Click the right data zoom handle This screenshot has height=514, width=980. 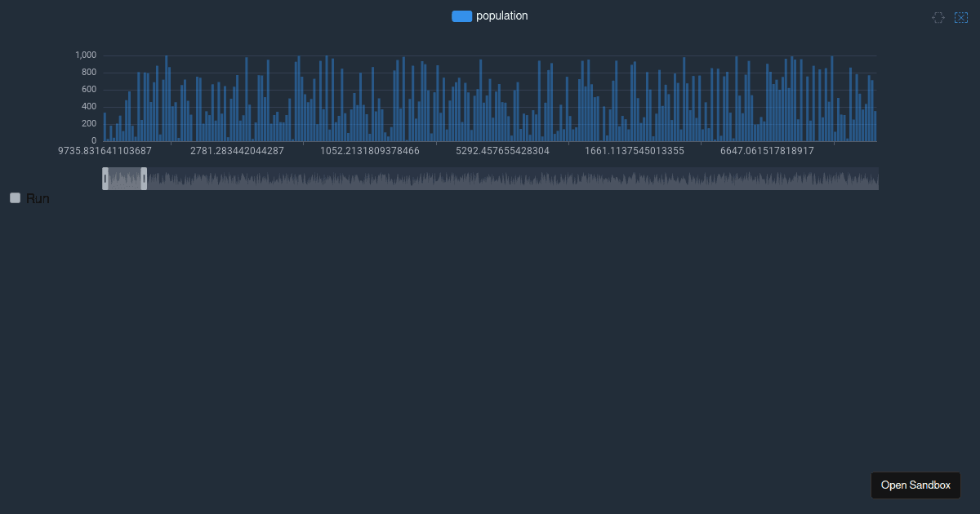point(145,179)
